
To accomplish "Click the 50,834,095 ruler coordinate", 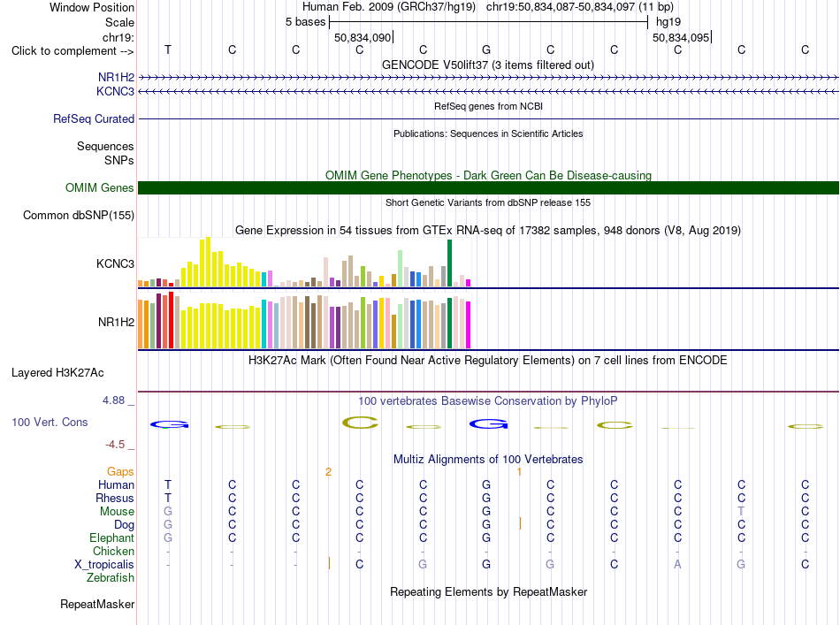I will click(x=681, y=37).
